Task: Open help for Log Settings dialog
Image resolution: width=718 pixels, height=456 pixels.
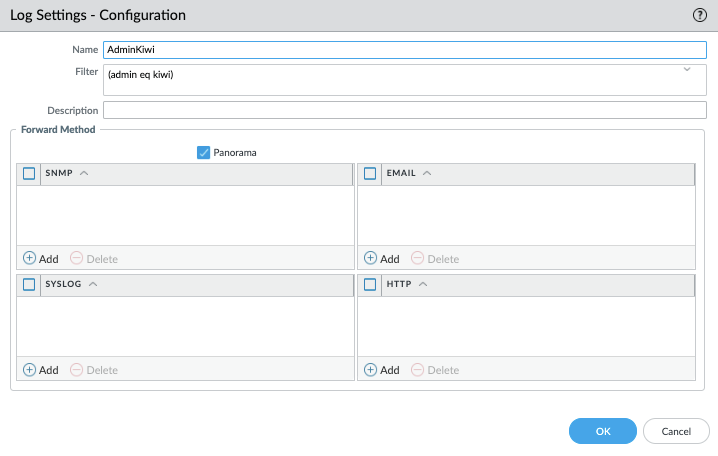Action: (x=700, y=15)
